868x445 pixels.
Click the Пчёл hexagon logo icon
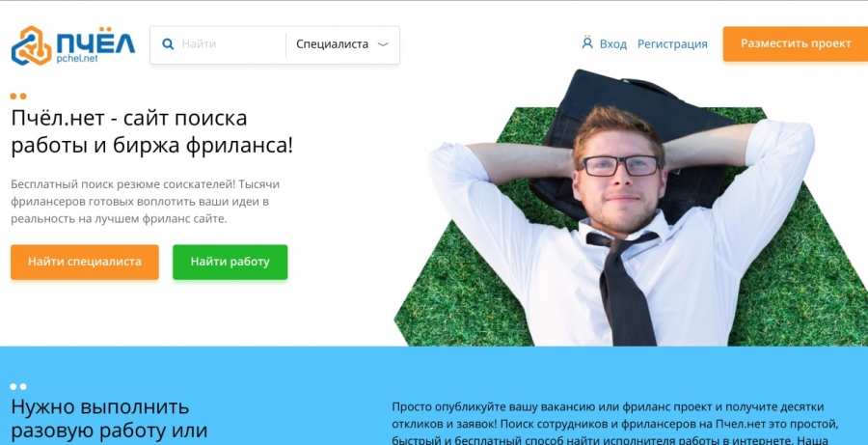(32, 45)
